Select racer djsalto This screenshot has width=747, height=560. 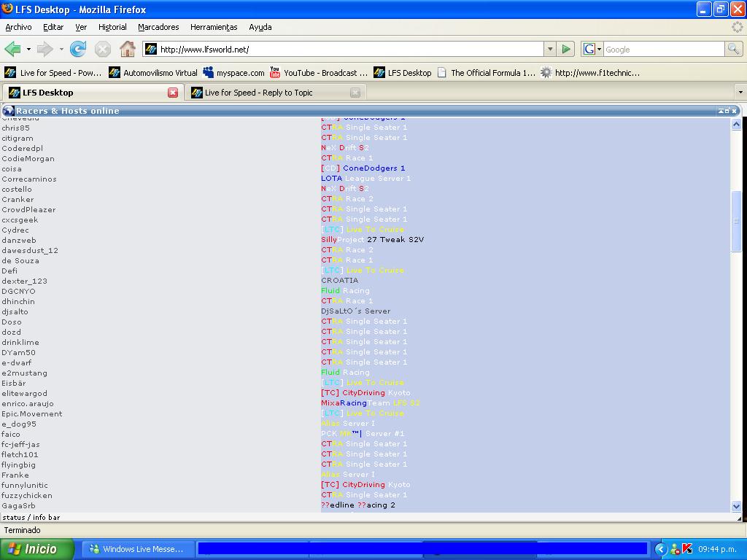point(15,311)
